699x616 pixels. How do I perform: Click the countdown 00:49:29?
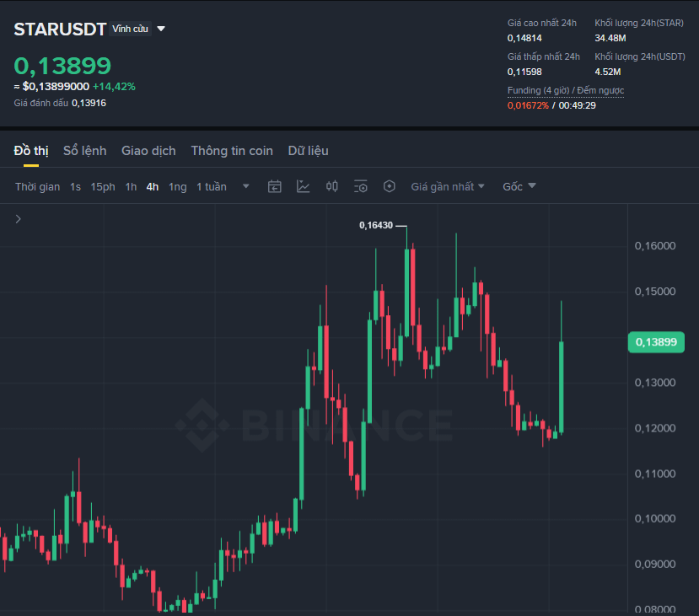pos(578,105)
